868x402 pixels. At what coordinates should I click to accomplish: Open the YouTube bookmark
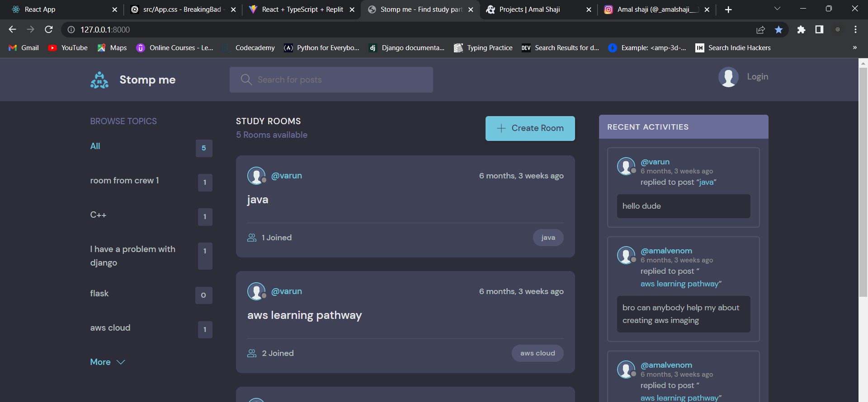point(68,48)
